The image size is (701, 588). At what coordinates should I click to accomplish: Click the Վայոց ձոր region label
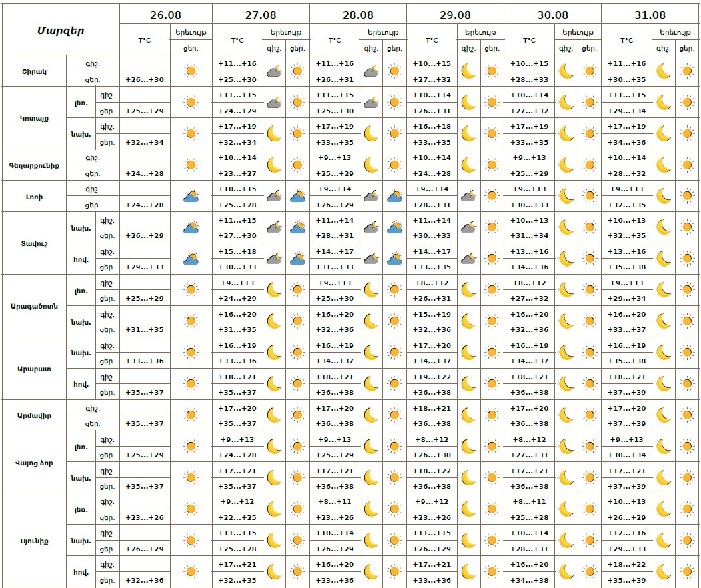click(35, 463)
